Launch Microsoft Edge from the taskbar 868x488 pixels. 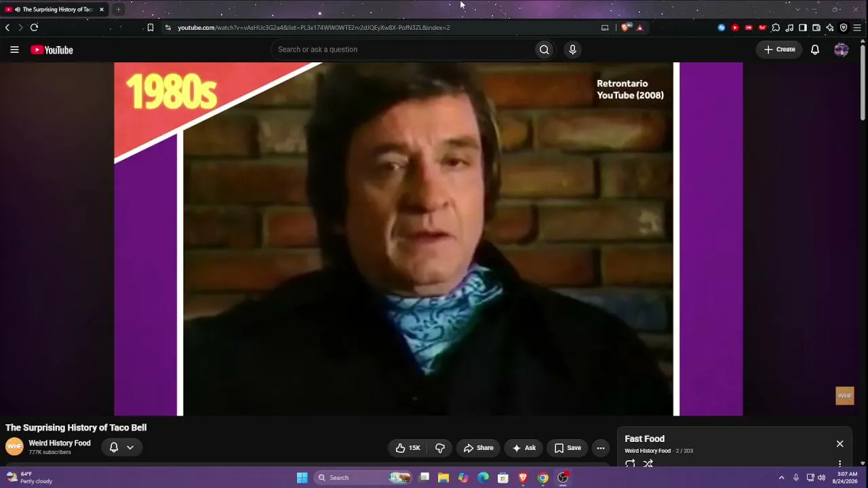(x=483, y=478)
